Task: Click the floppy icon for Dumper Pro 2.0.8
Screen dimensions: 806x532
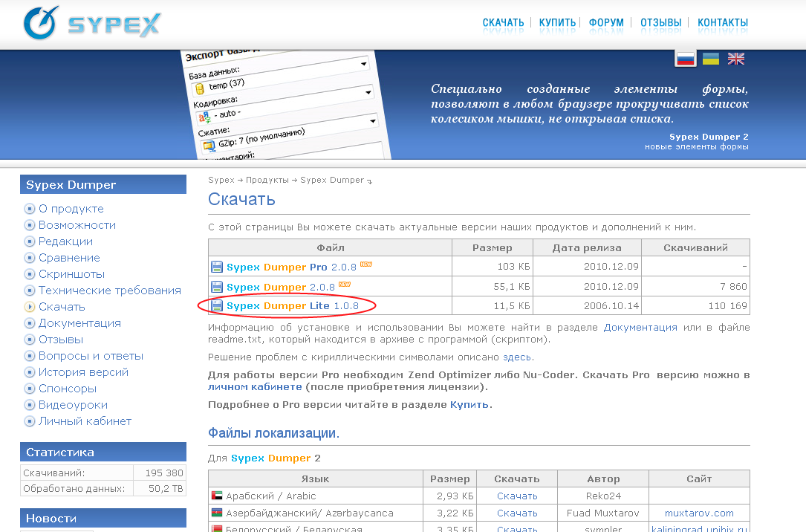Action: 217,267
